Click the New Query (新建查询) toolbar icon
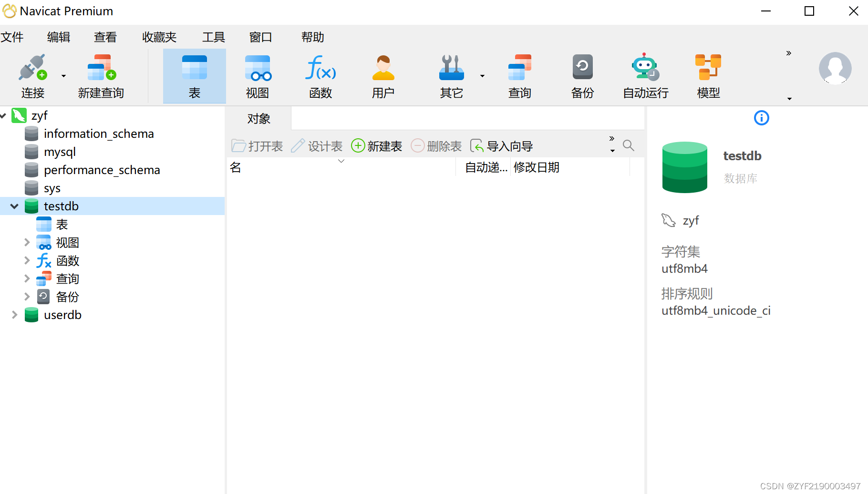 (101, 67)
